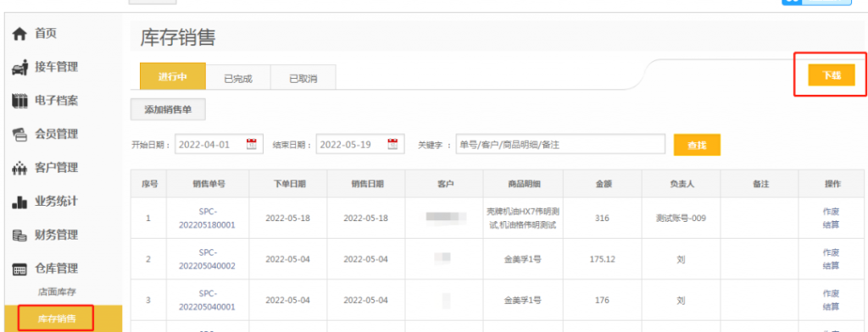The image size is (868, 332).
Task: Click the 查找 search button
Action: tap(697, 145)
